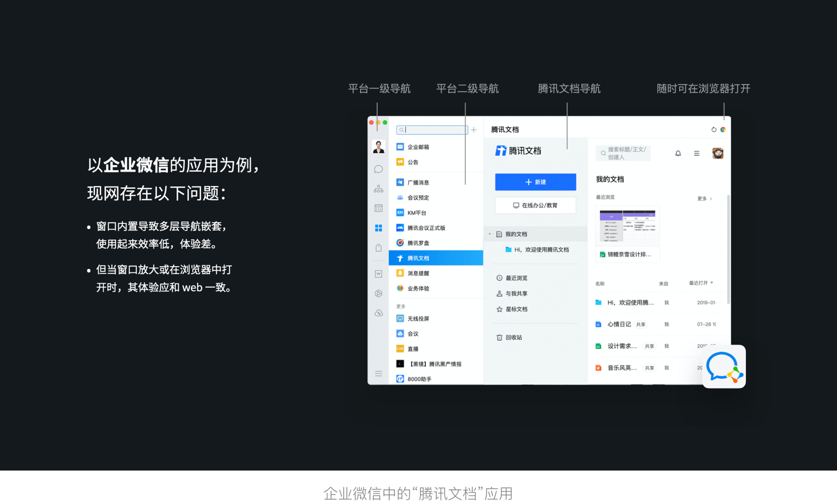Image resolution: width=837 pixels, height=504 pixels.
Task: Open the 会议 app under 更多
Action: pos(436,334)
